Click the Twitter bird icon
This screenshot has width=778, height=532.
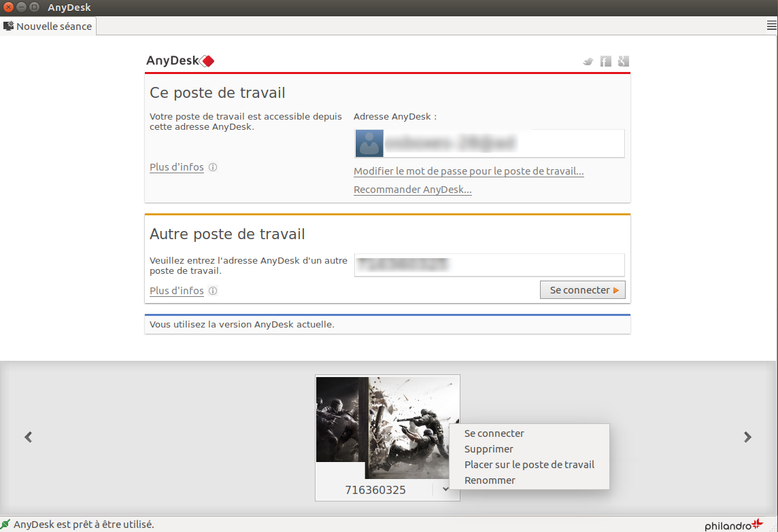(x=588, y=61)
